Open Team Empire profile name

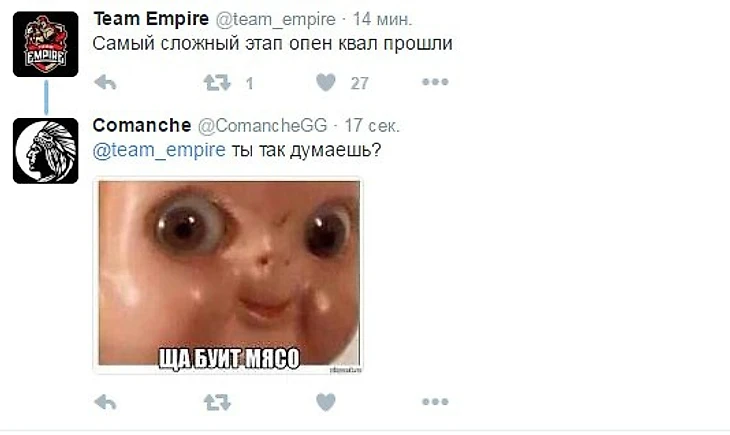point(151,19)
